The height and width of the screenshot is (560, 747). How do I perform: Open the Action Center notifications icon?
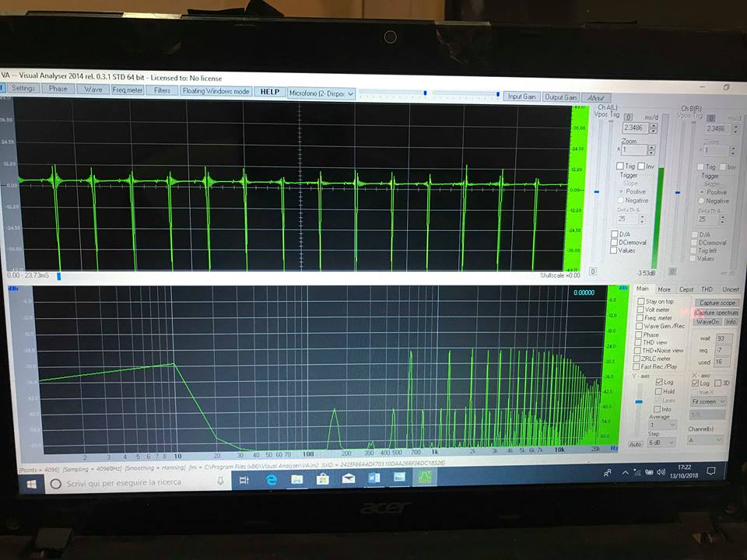pos(711,471)
